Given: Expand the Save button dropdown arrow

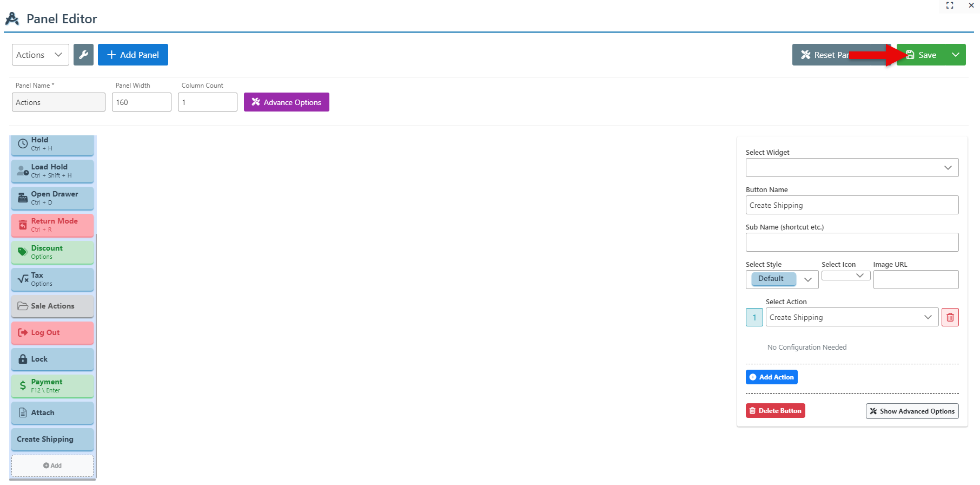Looking at the screenshot, I should 955,55.
